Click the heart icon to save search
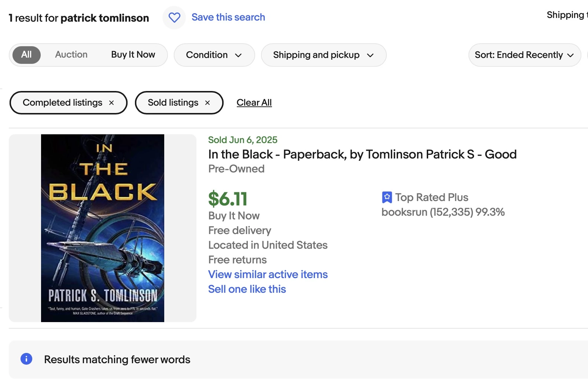 click(x=174, y=17)
